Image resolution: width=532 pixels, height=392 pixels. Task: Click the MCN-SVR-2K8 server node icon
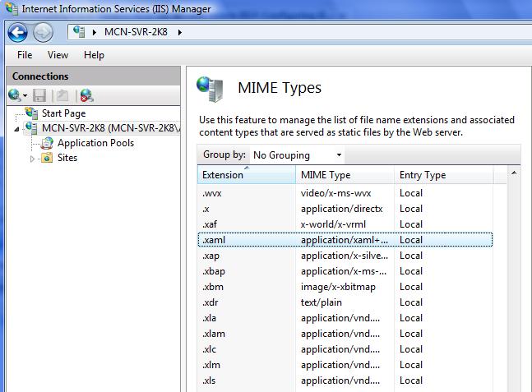coord(31,128)
